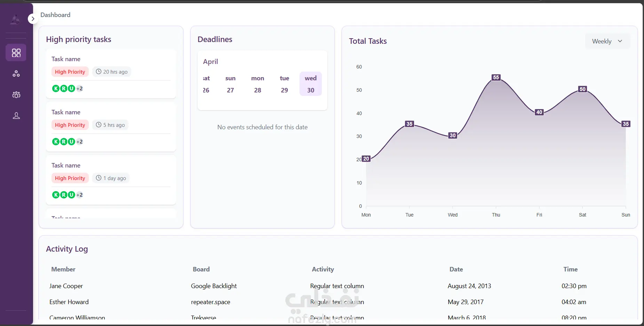Open the boards cluster icon in sidebar
This screenshot has width=644, height=326.
tap(16, 74)
